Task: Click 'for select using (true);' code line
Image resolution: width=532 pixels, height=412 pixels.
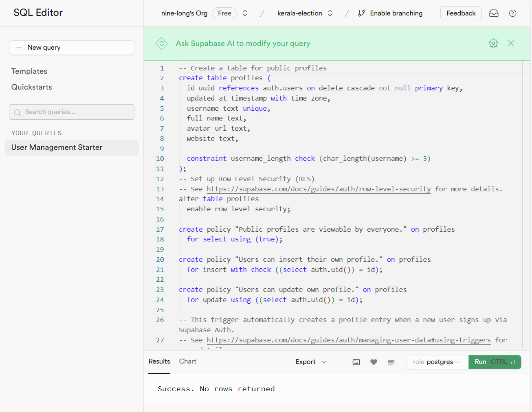Action: click(235, 239)
